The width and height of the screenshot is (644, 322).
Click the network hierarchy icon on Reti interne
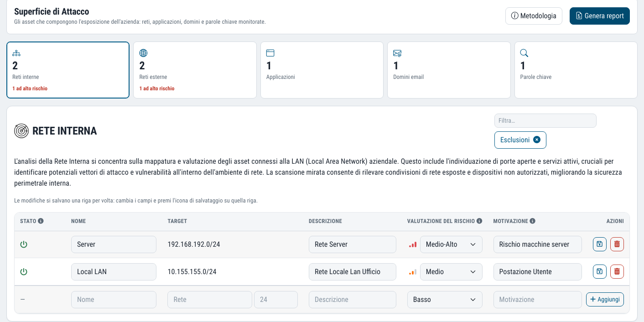[16, 53]
